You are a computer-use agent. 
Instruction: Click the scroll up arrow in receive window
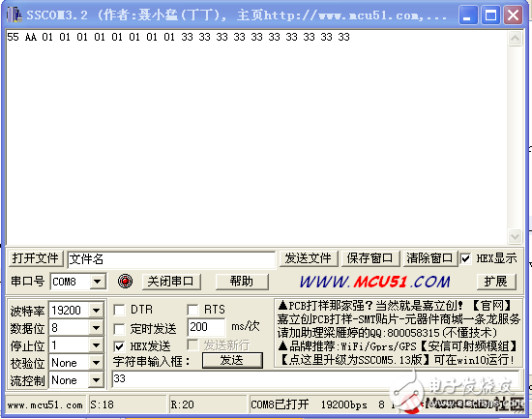(x=515, y=39)
